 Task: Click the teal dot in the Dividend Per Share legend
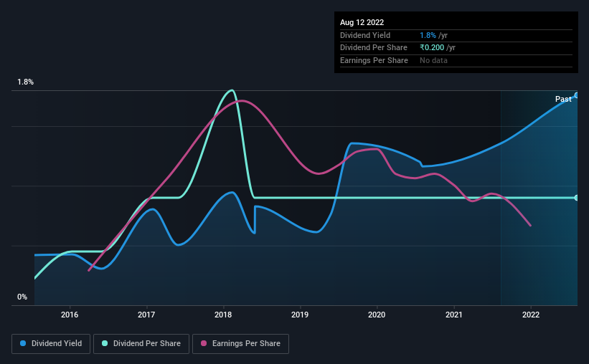coord(103,344)
